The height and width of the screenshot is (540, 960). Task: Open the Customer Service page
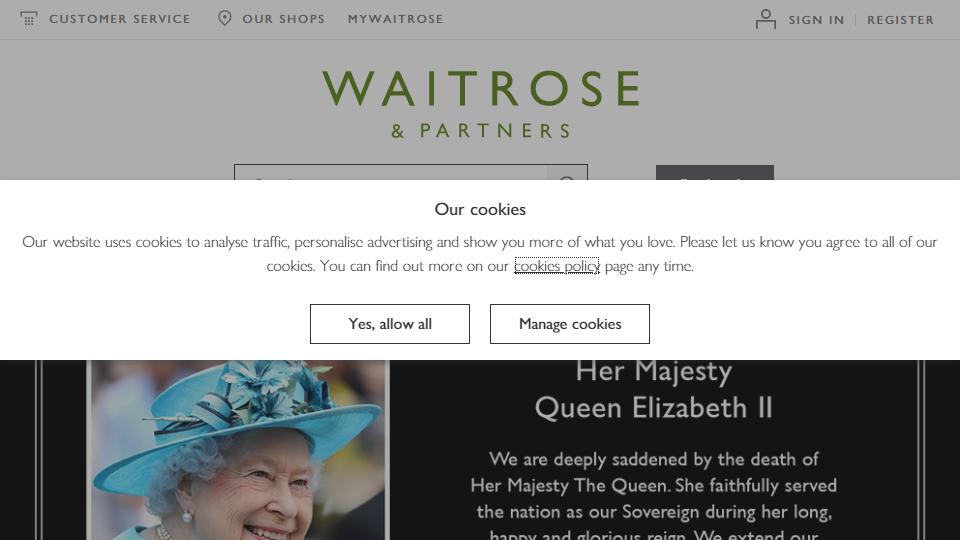pyautogui.click(x=119, y=19)
